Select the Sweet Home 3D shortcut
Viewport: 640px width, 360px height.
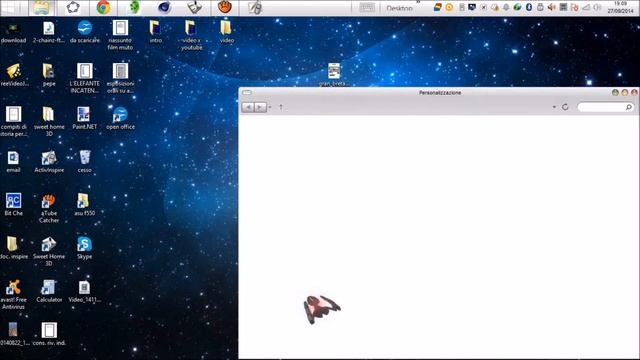pyautogui.click(x=49, y=251)
